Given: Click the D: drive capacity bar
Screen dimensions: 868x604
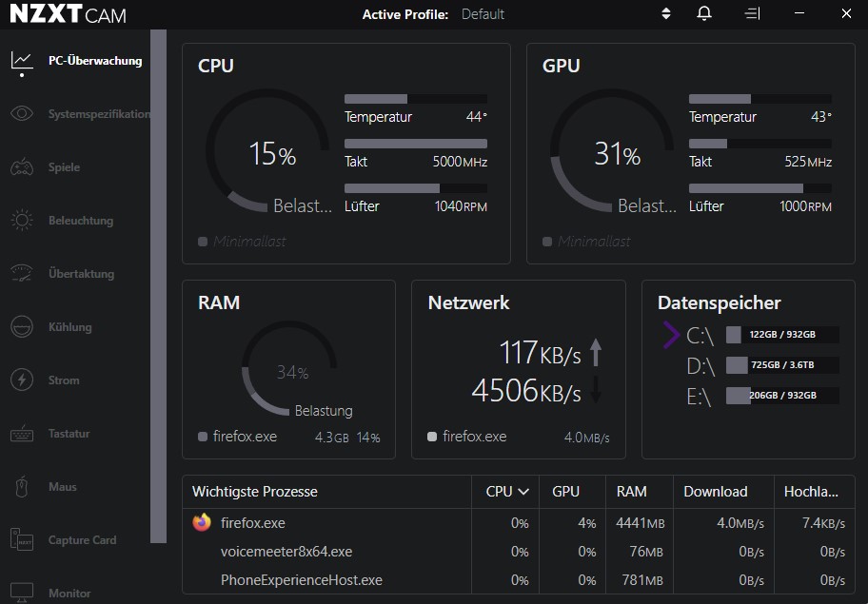Looking at the screenshot, I should (781, 364).
